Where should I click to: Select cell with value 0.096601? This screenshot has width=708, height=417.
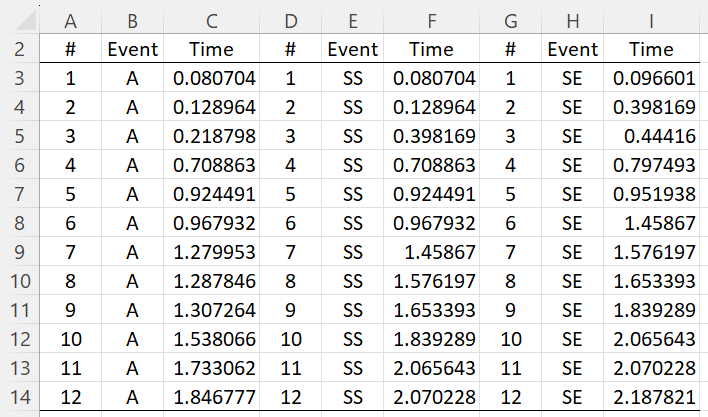tap(652, 79)
